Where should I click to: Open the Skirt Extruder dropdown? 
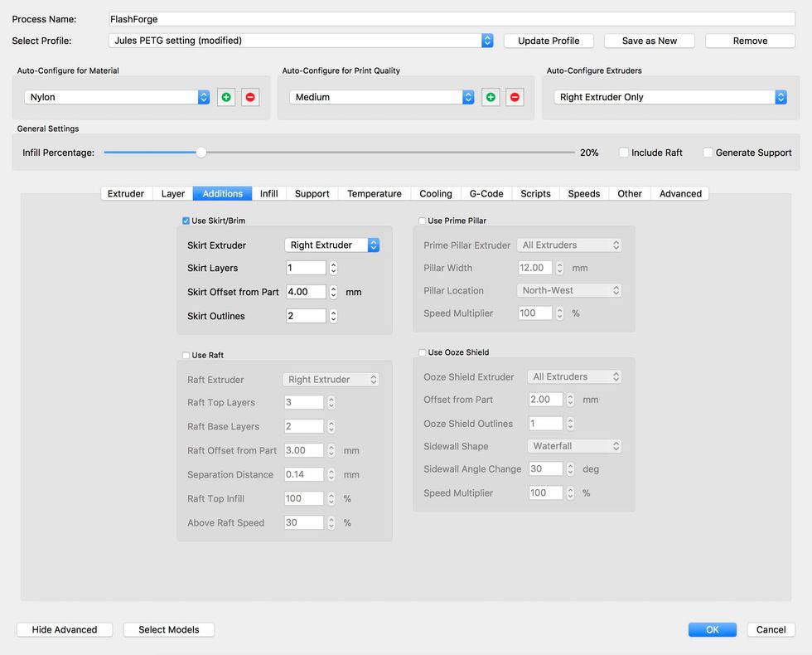(331, 245)
